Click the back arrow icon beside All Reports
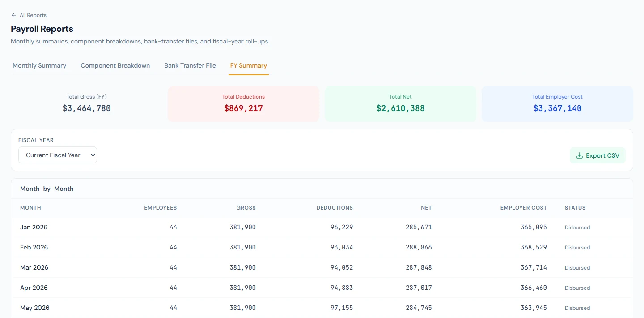This screenshot has height=318, width=644. click(14, 15)
